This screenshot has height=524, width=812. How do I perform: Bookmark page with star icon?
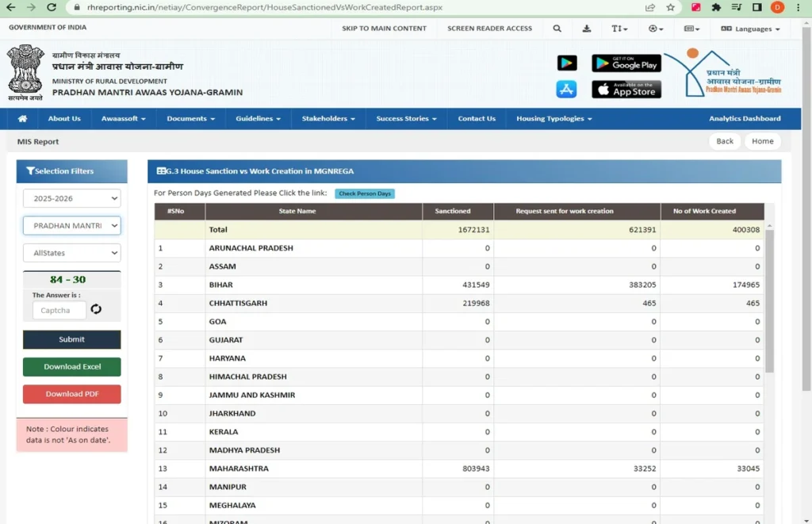[x=671, y=7]
